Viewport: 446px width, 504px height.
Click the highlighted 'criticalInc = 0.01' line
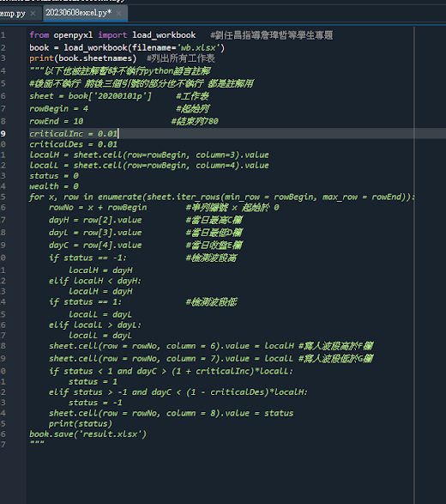[74, 133]
